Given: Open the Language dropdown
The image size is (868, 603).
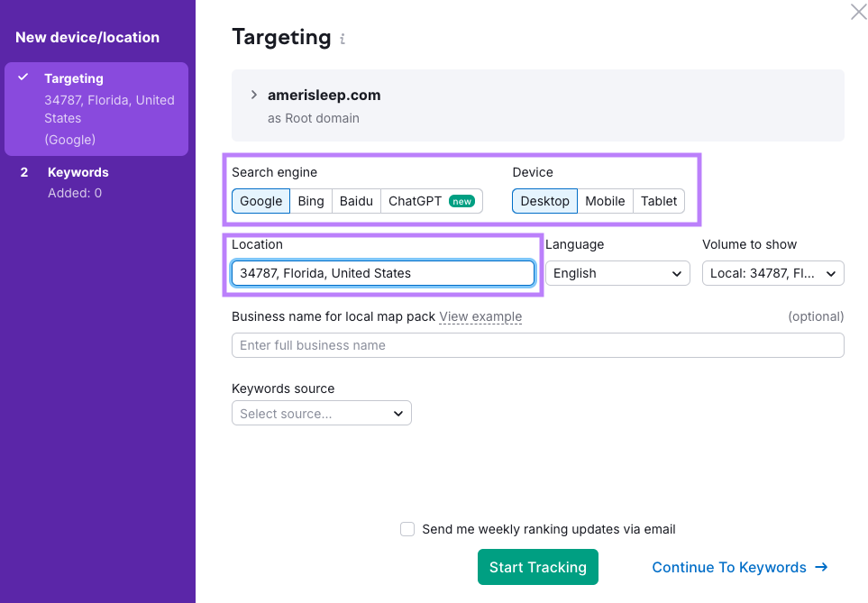Looking at the screenshot, I should (x=617, y=273).
